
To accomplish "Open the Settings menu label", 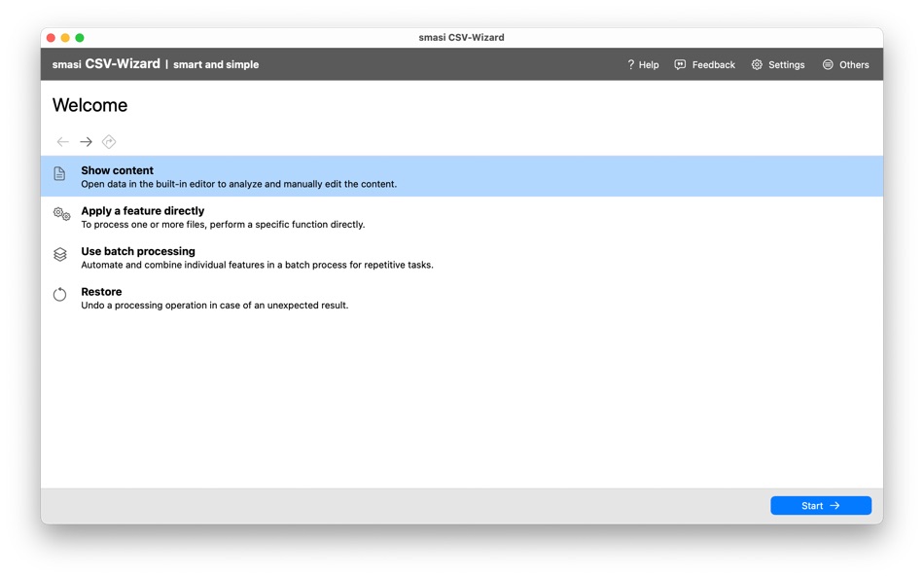I will click(x=787, y=65).
